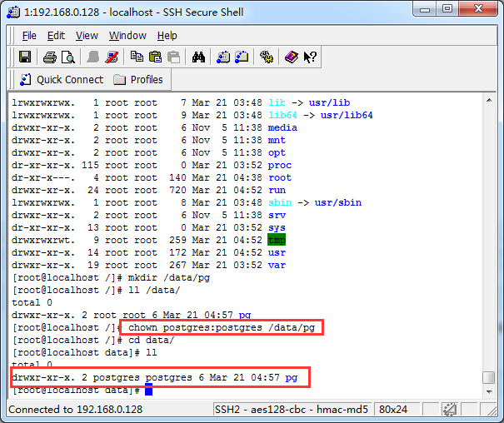Click the 'sys' directory name
Viewport: 504px width, 423px height.
277,227
